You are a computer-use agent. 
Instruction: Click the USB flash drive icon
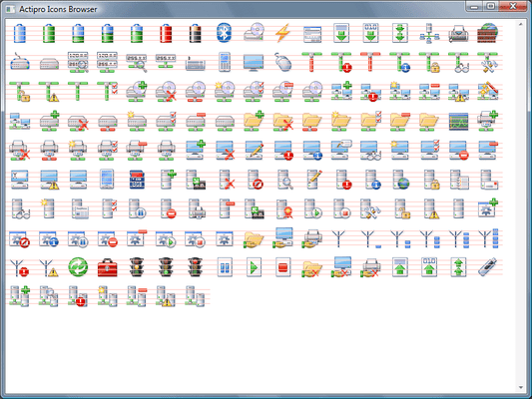[487, 267]
